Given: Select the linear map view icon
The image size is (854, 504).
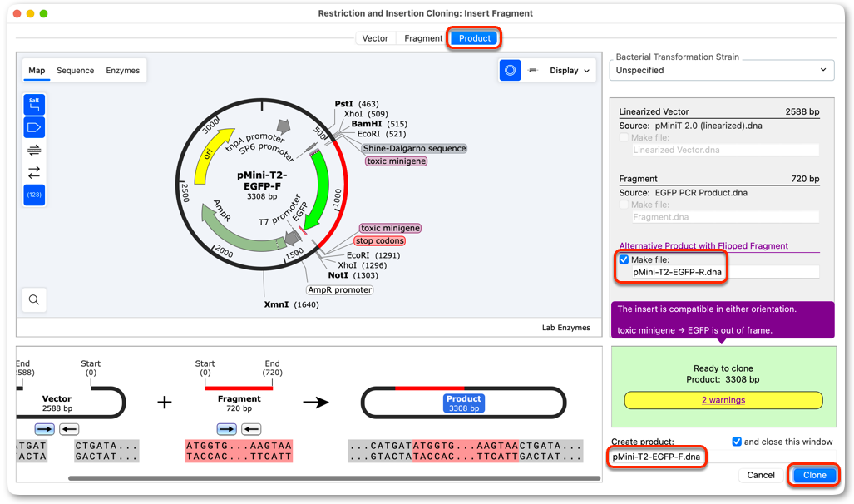Looking at the screenshot, I should click(533, 71).
